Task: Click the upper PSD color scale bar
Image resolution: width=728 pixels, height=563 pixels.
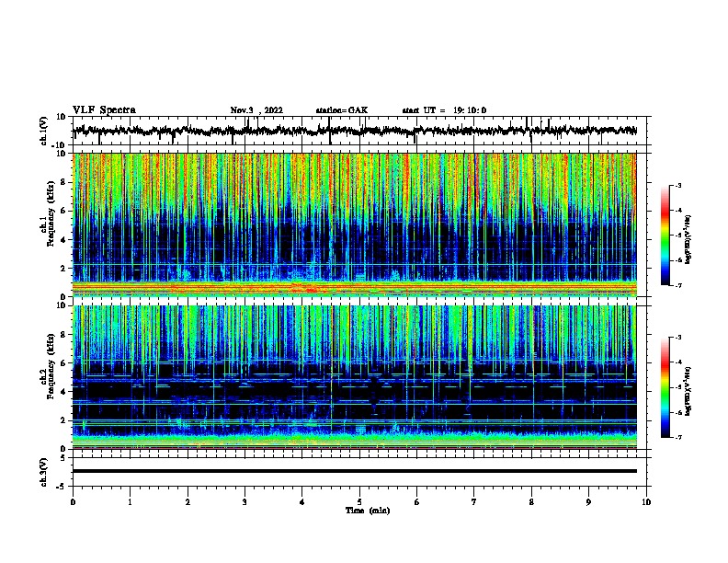Action: point(665,236)
